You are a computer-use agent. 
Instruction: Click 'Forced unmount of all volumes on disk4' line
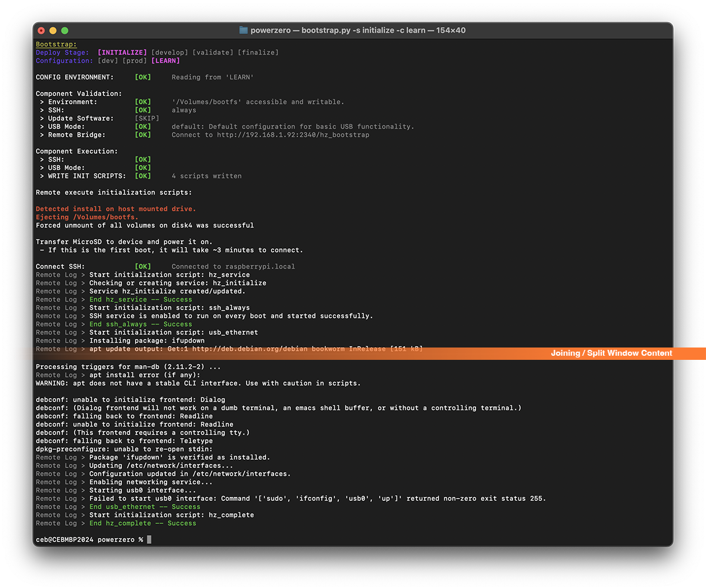tap(145, 225)
